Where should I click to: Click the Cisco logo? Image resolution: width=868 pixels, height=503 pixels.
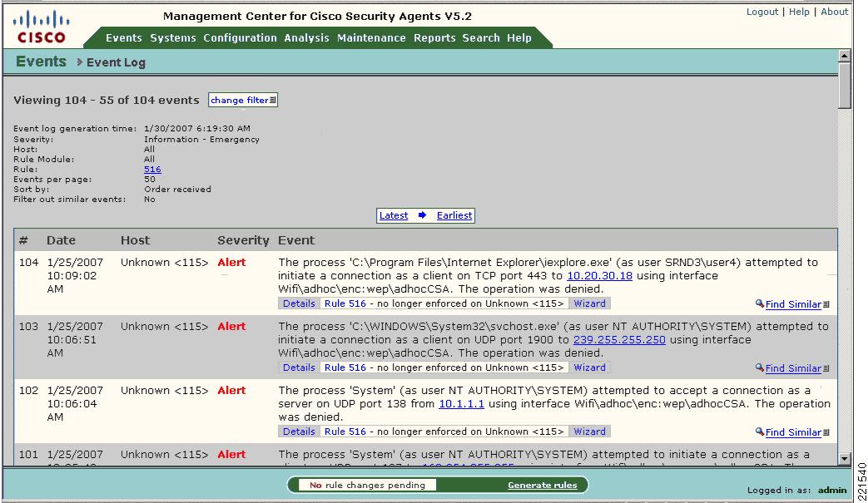41,27
